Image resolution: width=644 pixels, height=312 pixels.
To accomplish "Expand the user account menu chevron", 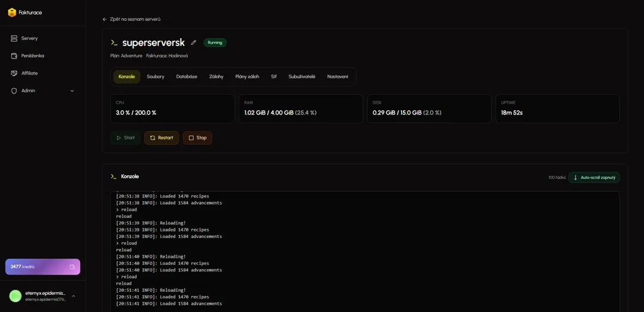I will point(73,296).
